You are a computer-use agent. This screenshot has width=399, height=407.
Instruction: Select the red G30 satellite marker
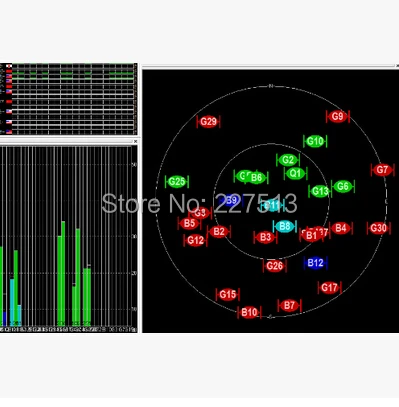point(379,228)
